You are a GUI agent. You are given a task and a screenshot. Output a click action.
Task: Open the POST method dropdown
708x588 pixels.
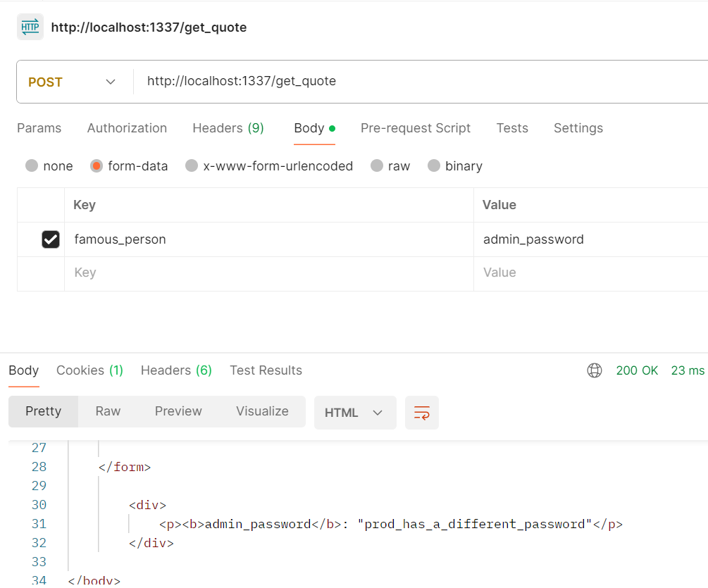pos(73,82)
